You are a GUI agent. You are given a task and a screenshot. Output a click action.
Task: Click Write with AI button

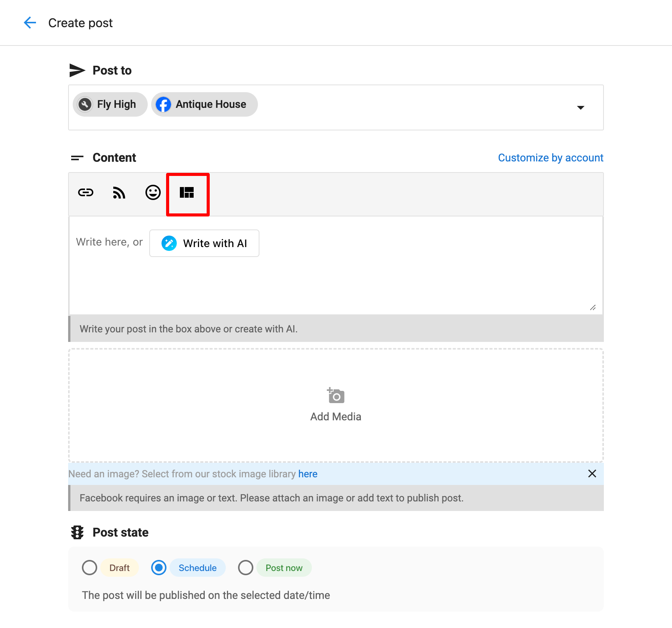204,243
